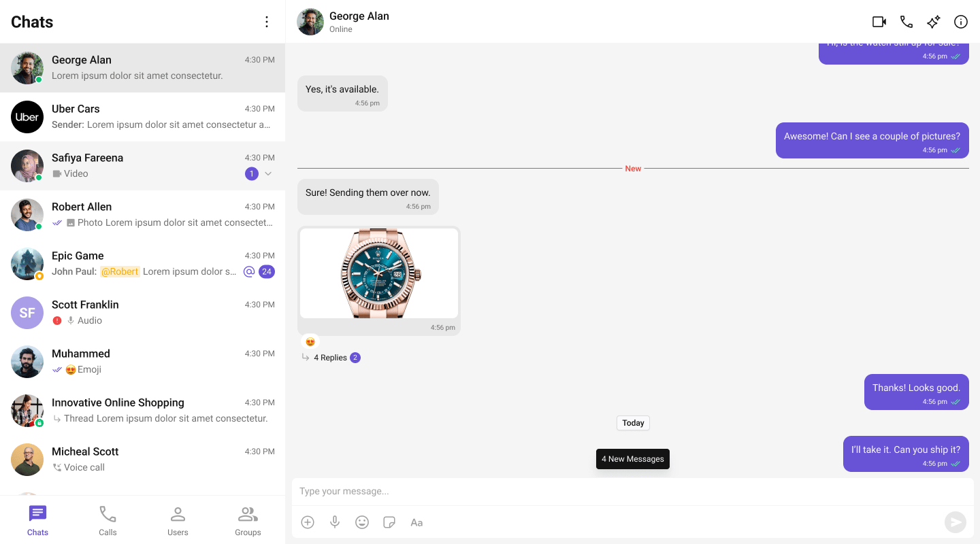Toggle the Aa text formatting icon
Image resolution: width=980 pixels, height=544 pixels.
[x=416, y=522]
